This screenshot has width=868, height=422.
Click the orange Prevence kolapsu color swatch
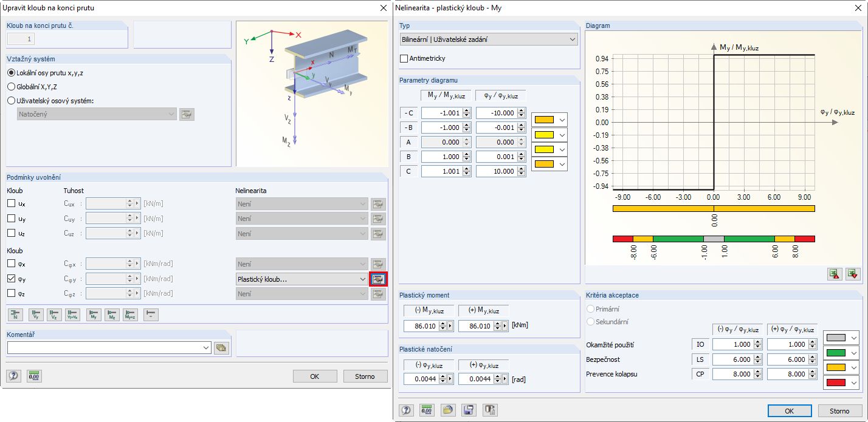(836, 368)
